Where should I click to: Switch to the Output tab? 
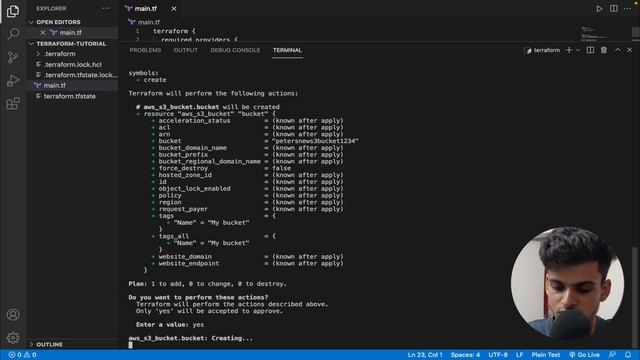click(186, 50)
